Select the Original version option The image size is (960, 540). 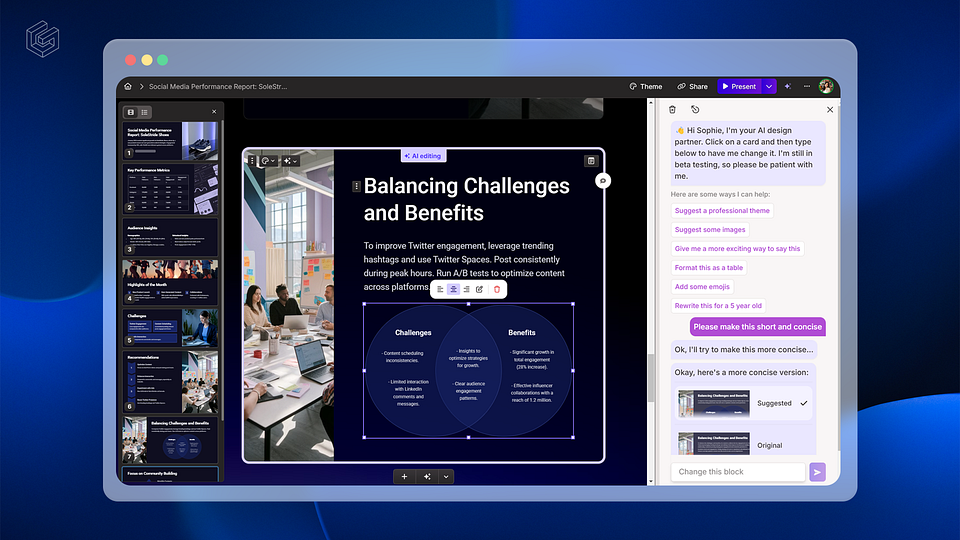pyautogui.click(x=744, y=444)
